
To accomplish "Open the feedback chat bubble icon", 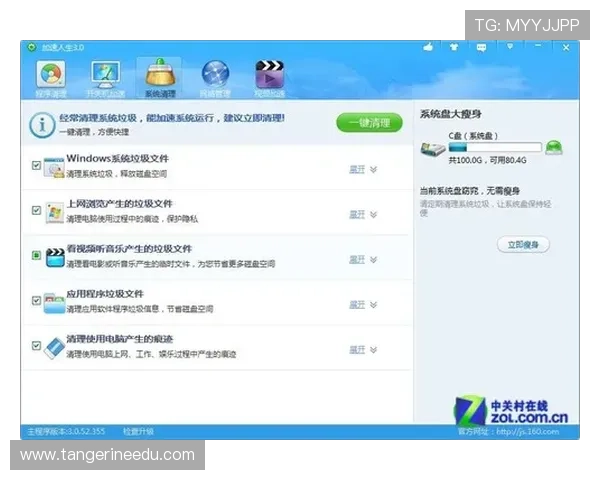I will (x=481, y=48).
